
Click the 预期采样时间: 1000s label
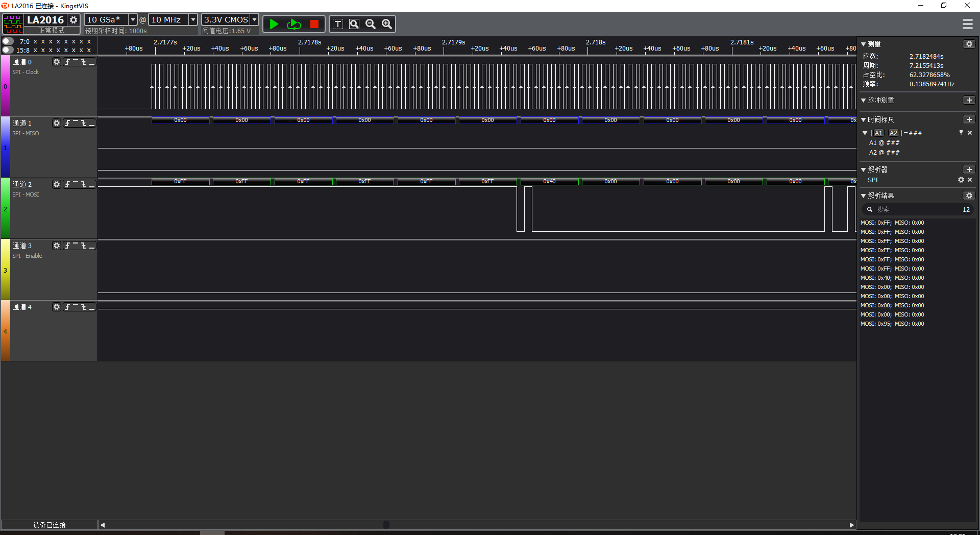pyautogui.click(x=116, y=31)
